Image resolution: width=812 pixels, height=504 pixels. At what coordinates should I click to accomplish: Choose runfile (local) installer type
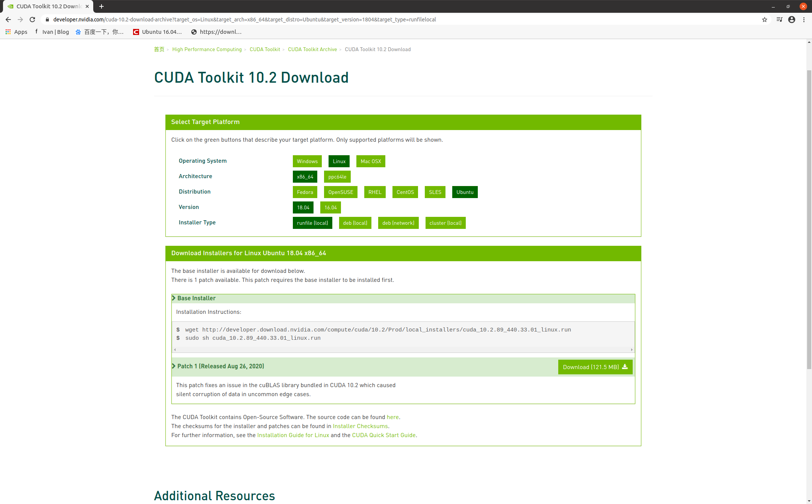coord(312,223)
